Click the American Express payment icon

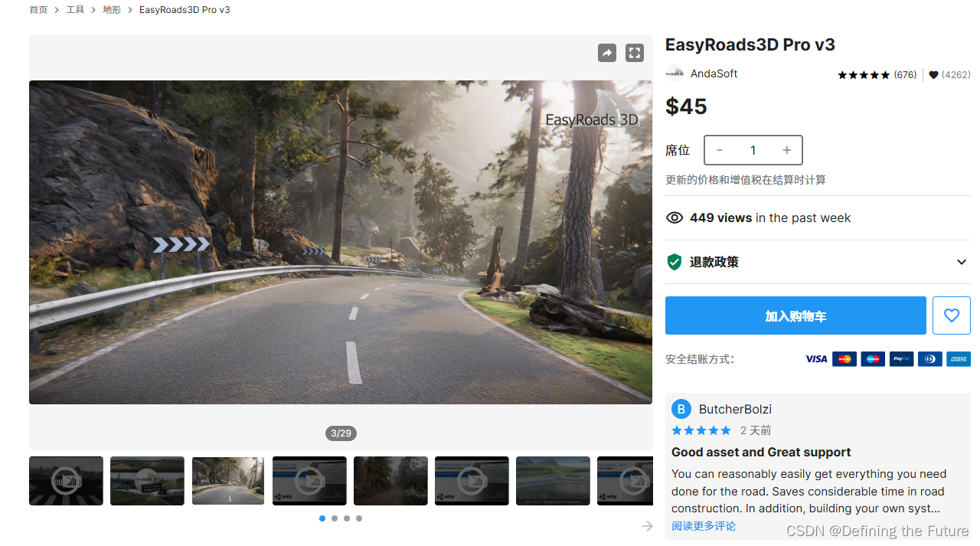pos(959,359)
